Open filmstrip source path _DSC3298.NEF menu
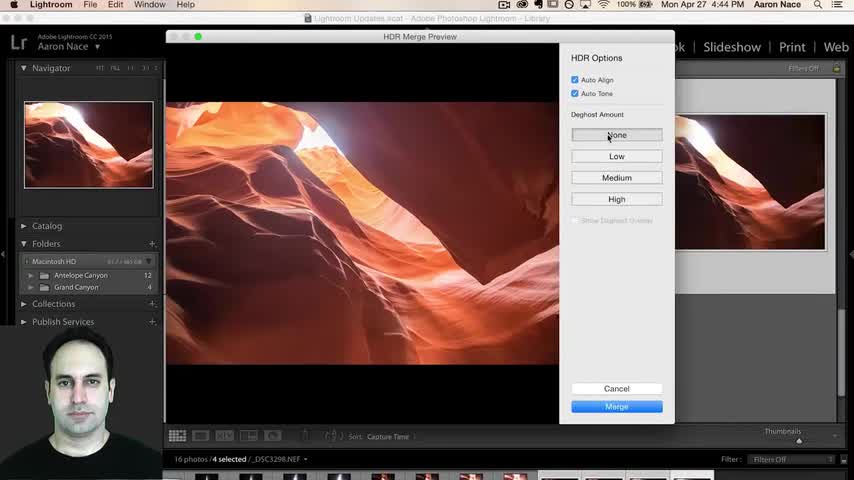 [277, 459]
